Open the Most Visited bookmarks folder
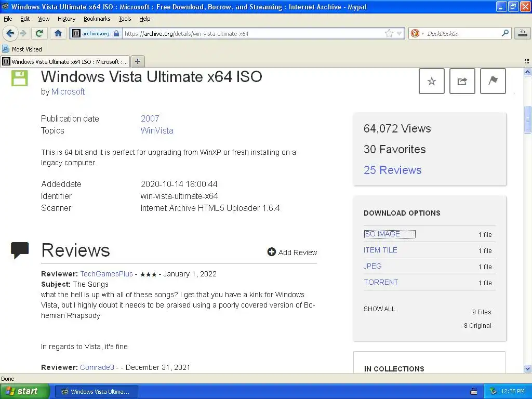This screenshot has height=399, width=532. click(x=22, y=49)
